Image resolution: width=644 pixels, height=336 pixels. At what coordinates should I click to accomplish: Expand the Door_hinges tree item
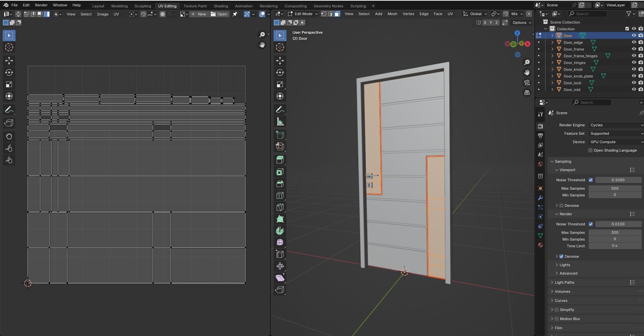point(552,63)
